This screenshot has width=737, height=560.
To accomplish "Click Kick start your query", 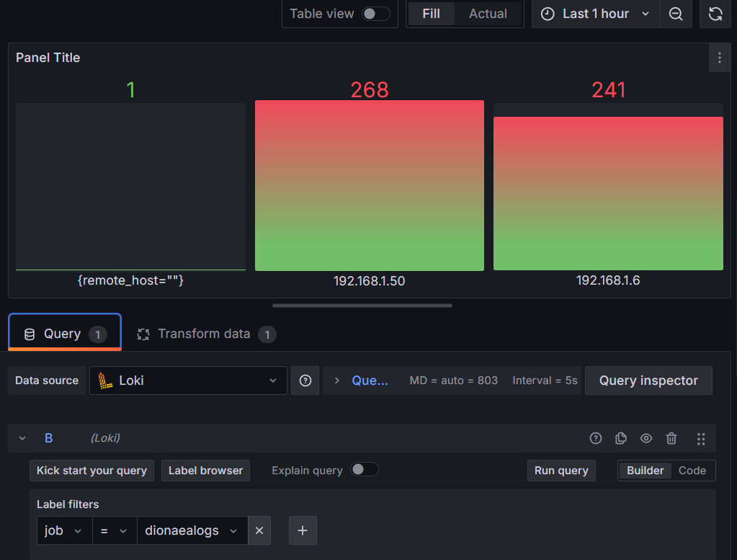I will [91, 470].
